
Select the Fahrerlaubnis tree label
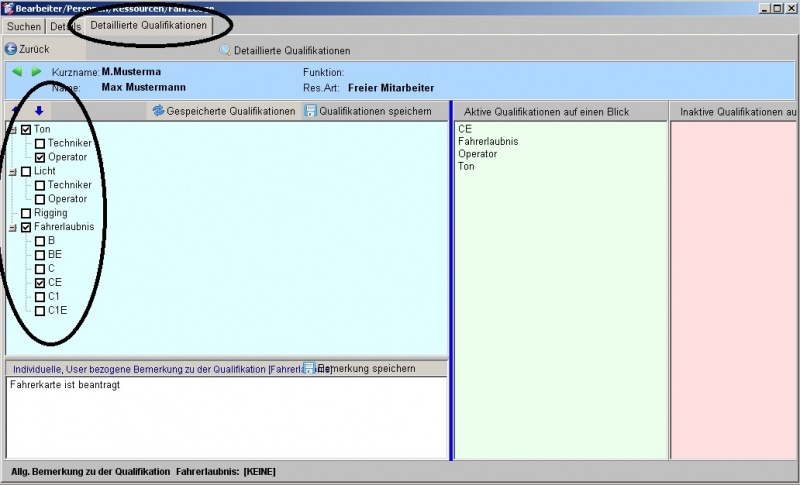tap(64, 227)
